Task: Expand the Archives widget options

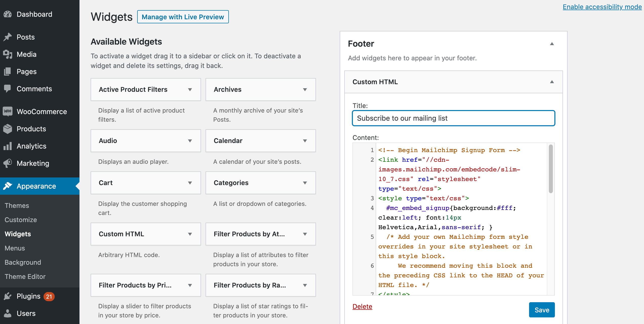Action: click(305, 89)
